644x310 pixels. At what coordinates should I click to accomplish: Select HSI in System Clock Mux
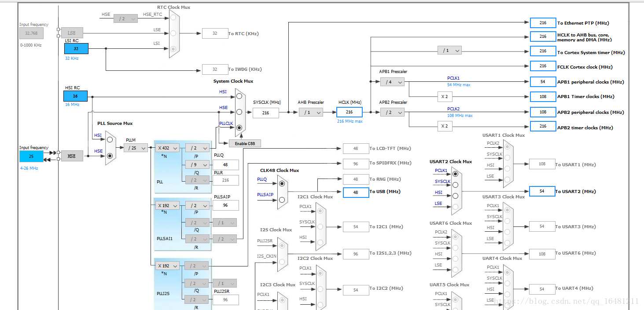pos(239,96)
